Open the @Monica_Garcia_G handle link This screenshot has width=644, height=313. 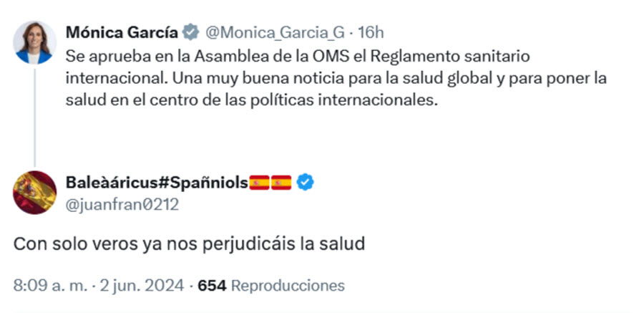pos(275,32)
